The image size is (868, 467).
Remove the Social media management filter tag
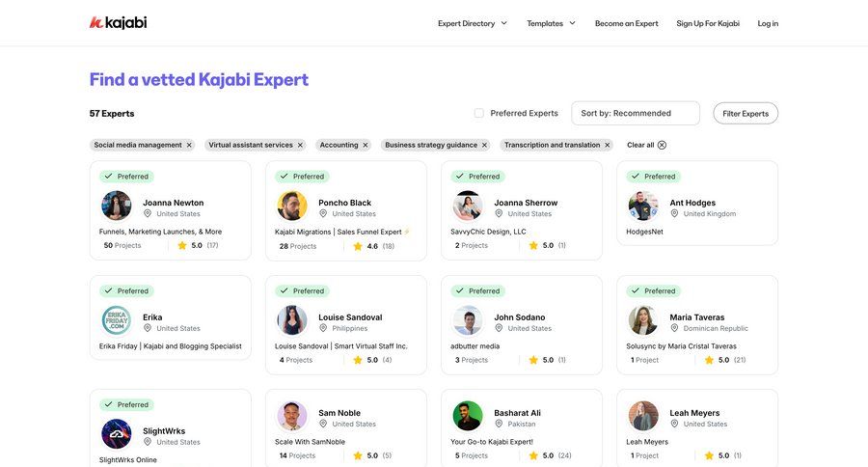189,145
